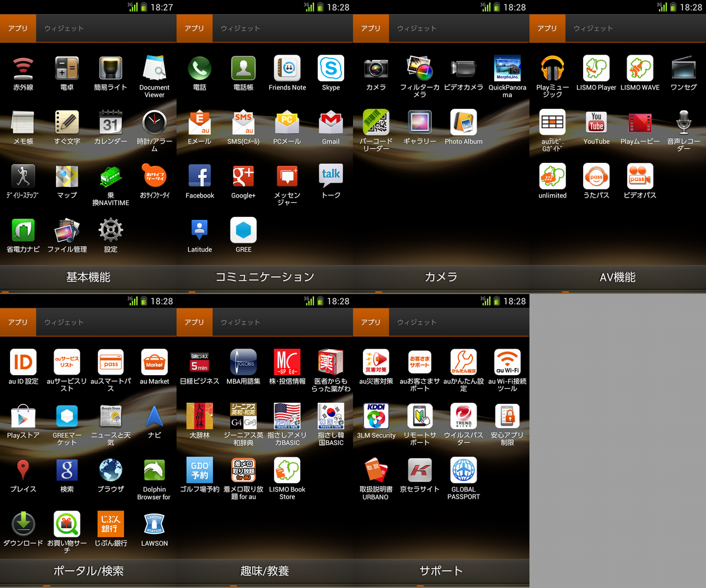Open the ウイルスバスター Trend Micro app

pos(464,416)
